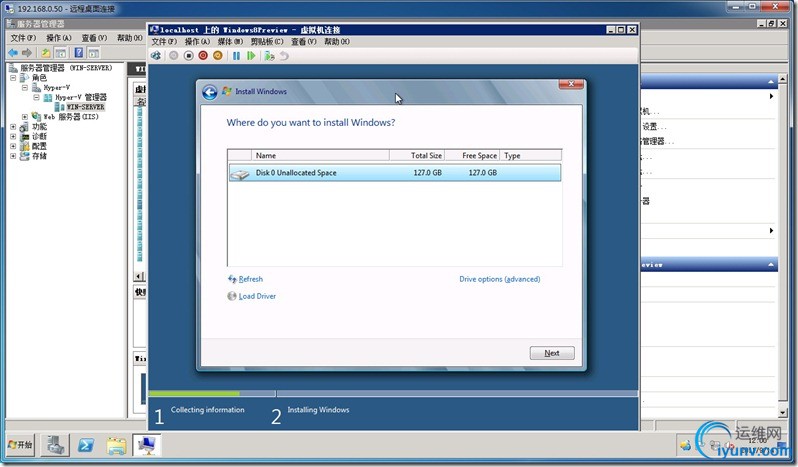Select Disk 0 Unallocated Space row
798x467 pixels.
(395, 172)
